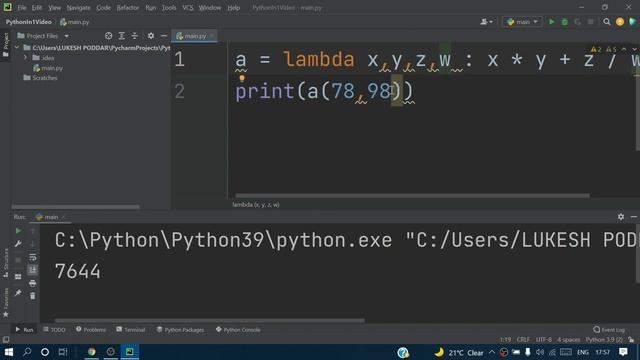
Task: Open the Navigate menu
Action: click(78, 8)
